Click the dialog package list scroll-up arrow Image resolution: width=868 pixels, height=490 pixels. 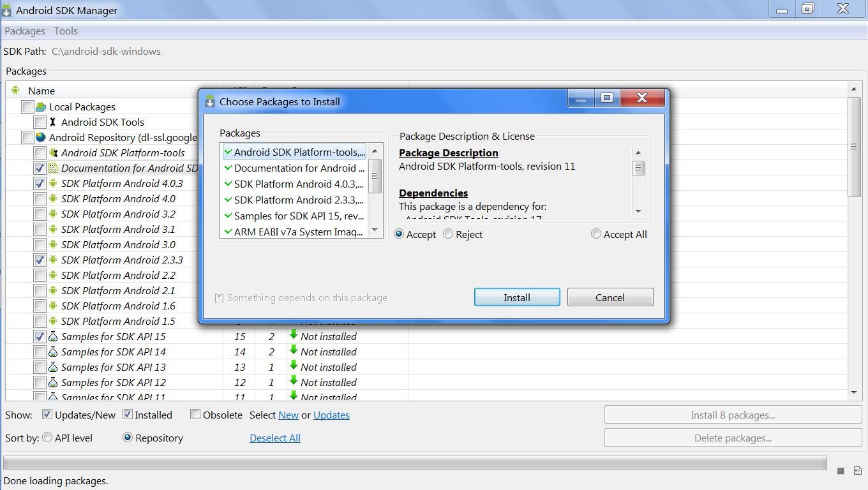(x=375, y=151)
